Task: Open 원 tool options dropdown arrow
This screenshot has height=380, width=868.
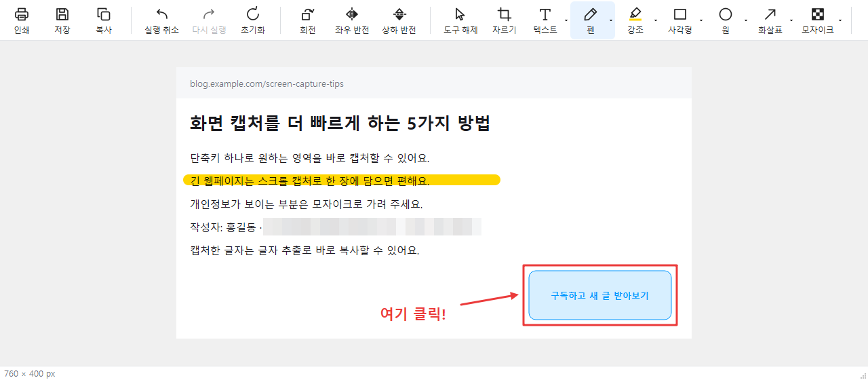Action: click(746, 20)
